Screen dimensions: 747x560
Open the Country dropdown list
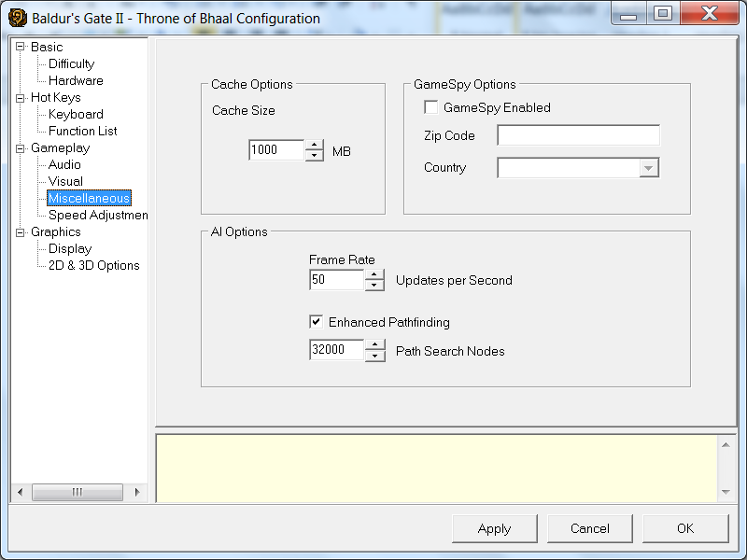point(648,168)
